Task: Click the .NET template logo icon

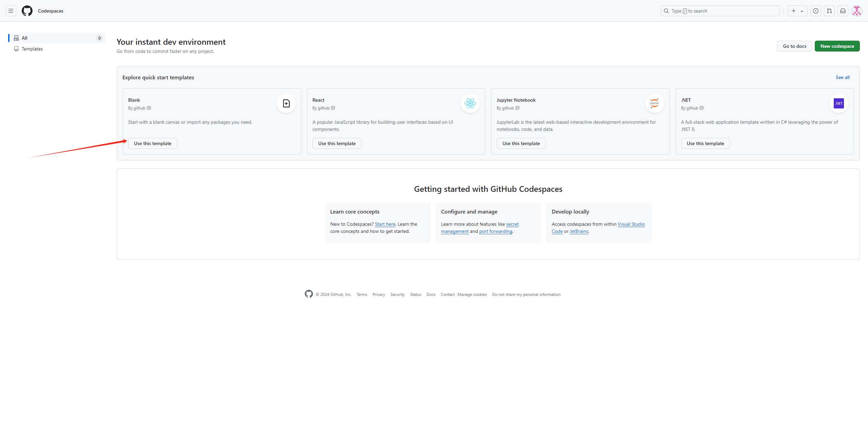Action: (839, 103)
